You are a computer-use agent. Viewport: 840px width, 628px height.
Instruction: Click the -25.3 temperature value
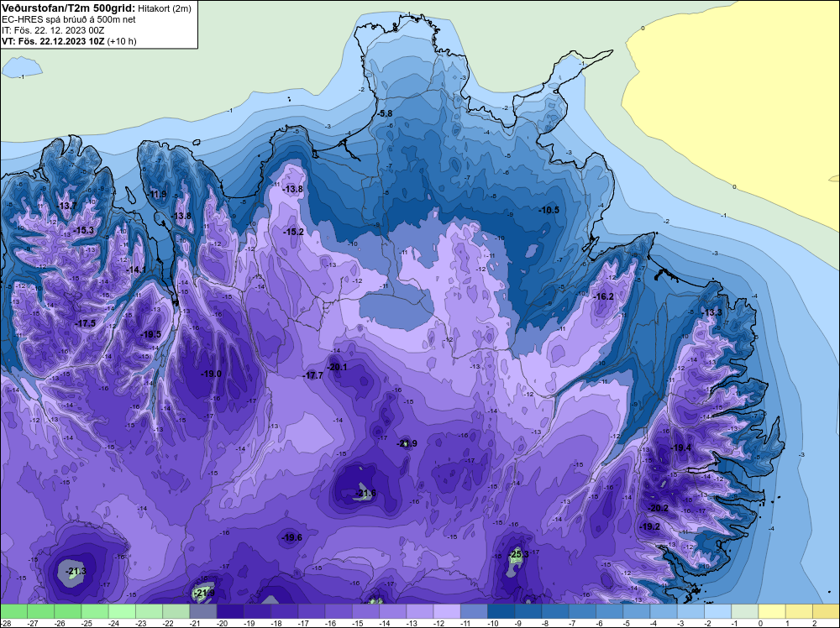(518, 554)
